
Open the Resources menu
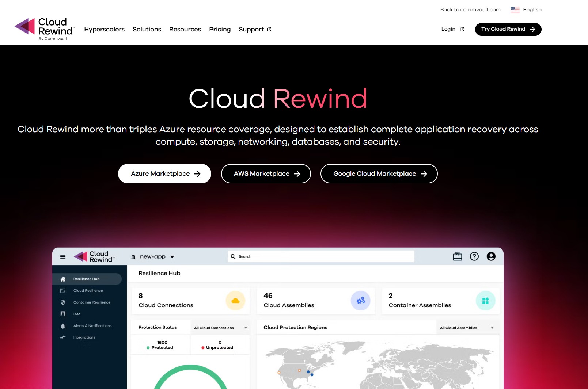[185, 29]
